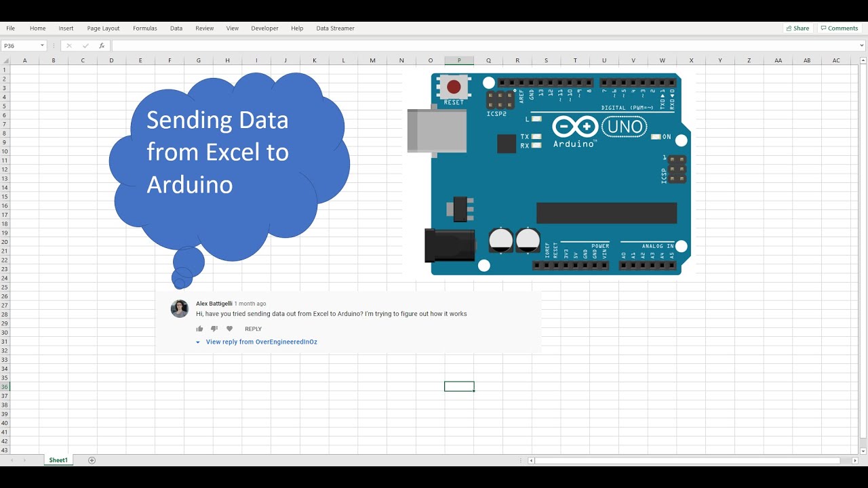The height and width of the screenshot is (488, 868).
Task: Open the Help tab
Action: 297,28
